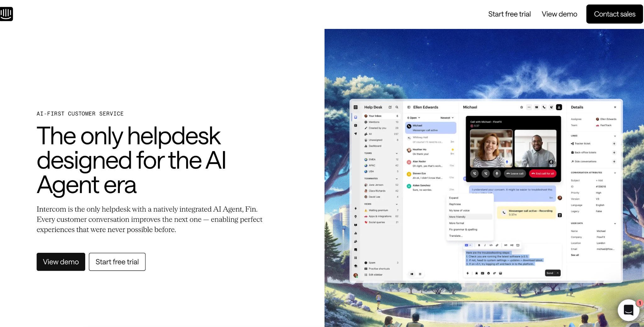
Task: Switch to the split layout view toggle
Action: coord(412,274)
